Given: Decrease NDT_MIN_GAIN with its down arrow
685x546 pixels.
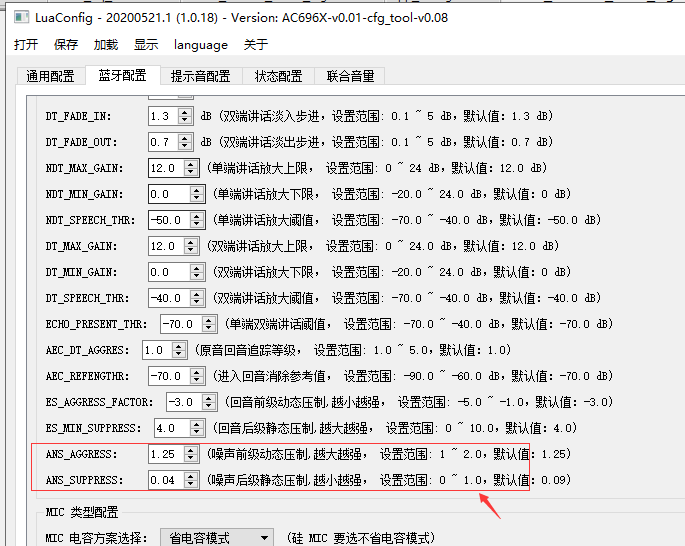Looking at the screenshot, I should click(197, 198).
